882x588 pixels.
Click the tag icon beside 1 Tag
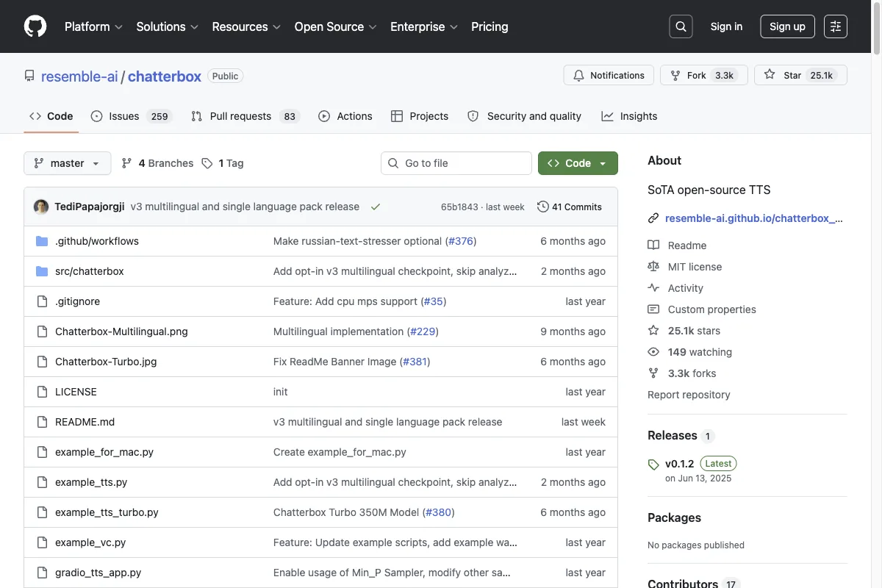click(207, 163)
